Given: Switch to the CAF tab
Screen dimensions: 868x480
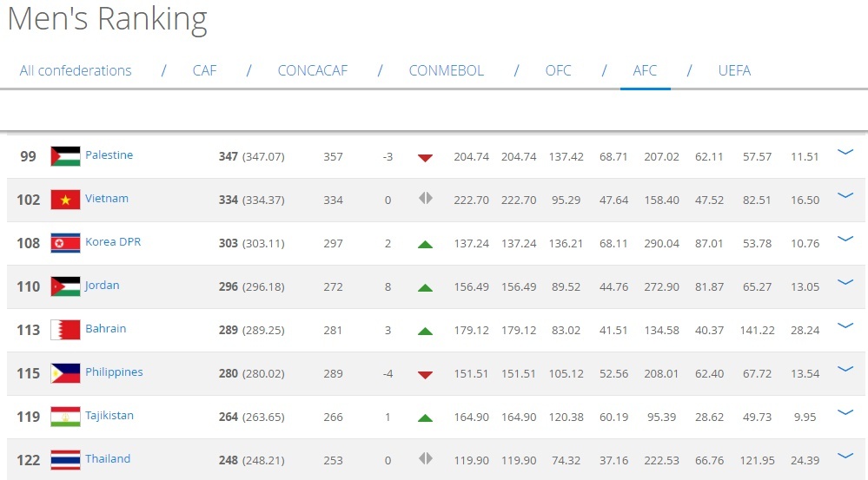Looking at the screenshot, I should pos(204,71).
